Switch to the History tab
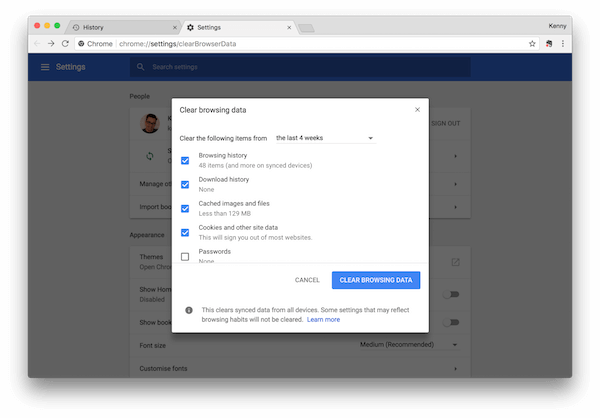 122,28
